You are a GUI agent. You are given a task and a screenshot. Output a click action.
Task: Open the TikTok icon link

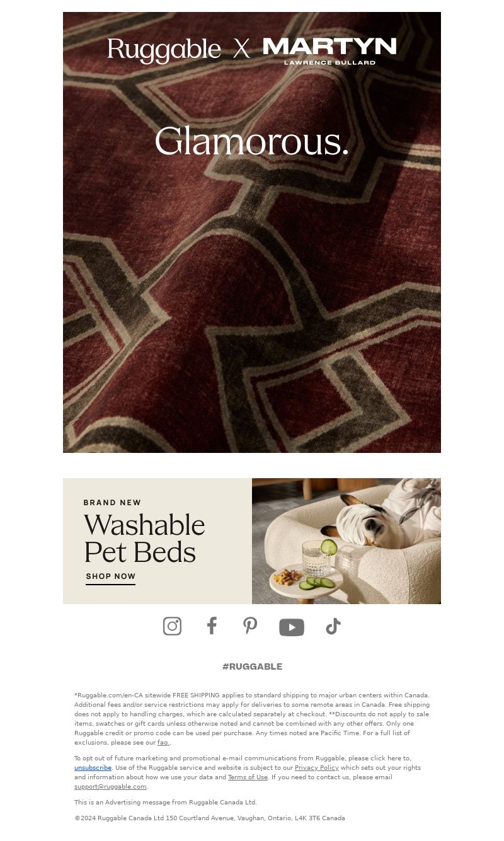[x=333, y=626]
